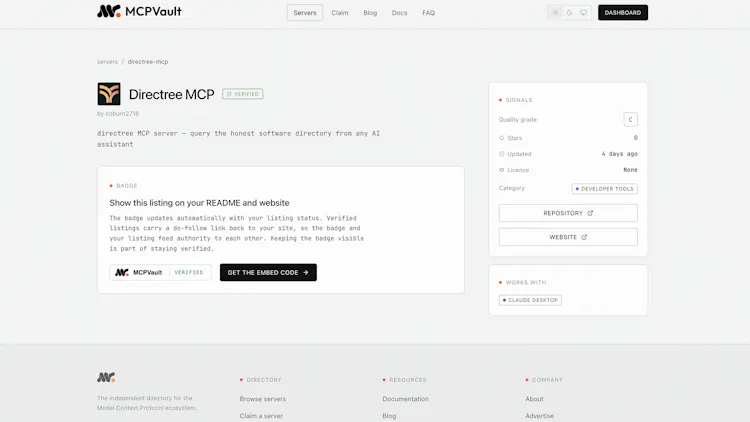Click GET THE EMBED CODE button
Viewport: 750px width, 422px height.
coord(268,272)
